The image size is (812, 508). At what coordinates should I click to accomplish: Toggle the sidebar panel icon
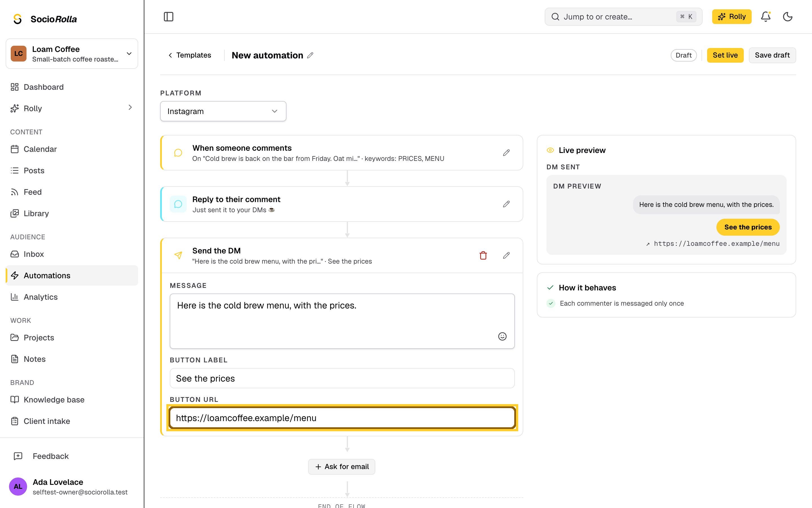coord(168,16)
